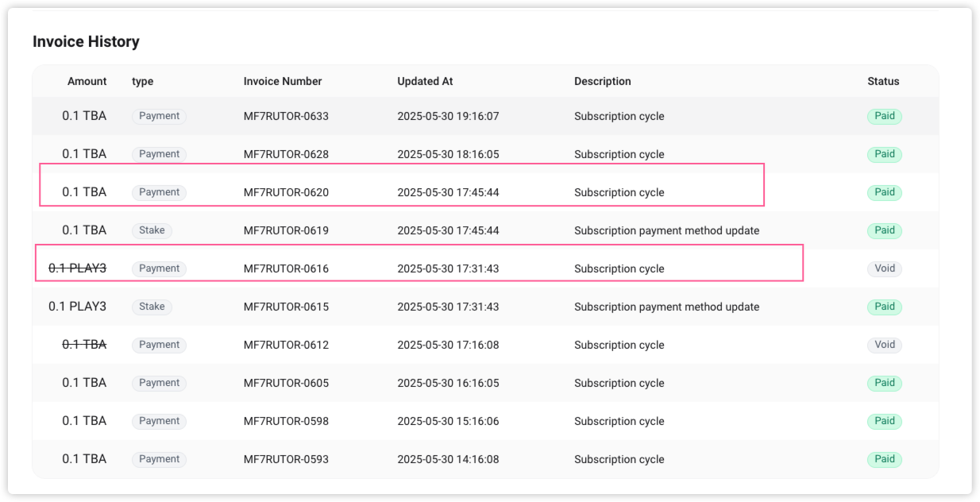Click the Invoice History heading
Image resolution: width=980 pixels, height=502 pixels.
(86, 42)
